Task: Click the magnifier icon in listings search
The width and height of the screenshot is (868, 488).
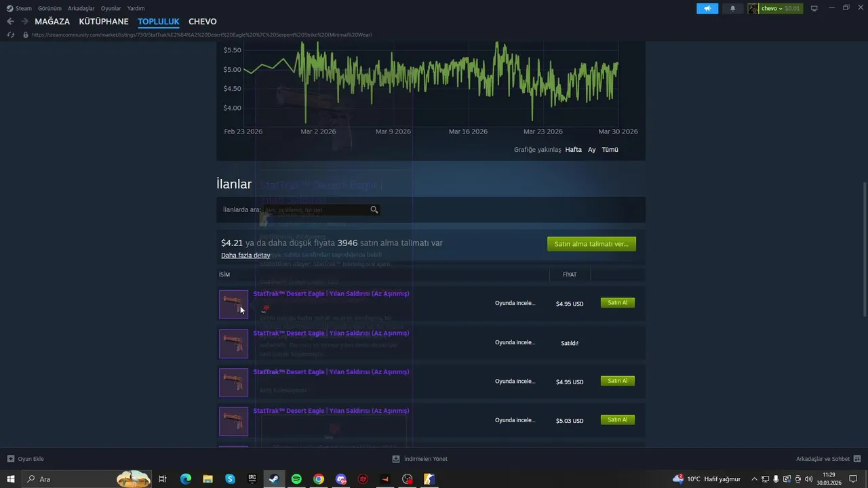Action: [374, 210]
